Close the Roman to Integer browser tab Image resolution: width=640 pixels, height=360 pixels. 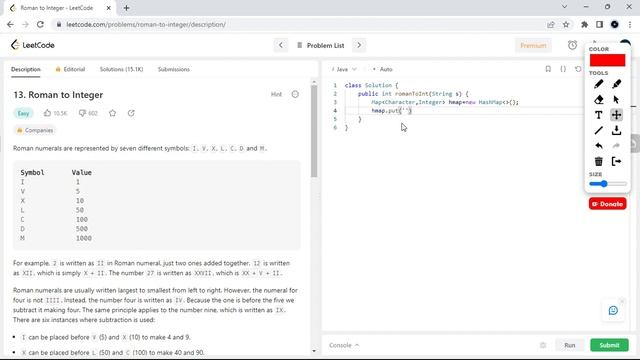pos(109,8)
